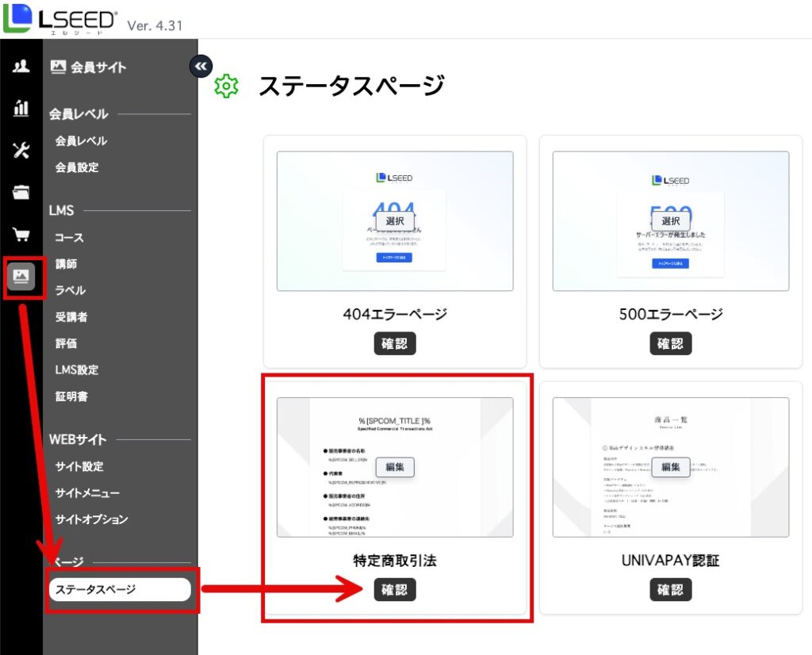Open 会員レベル menu item
The image size is (812, 655).
click(x=81, y=141)
